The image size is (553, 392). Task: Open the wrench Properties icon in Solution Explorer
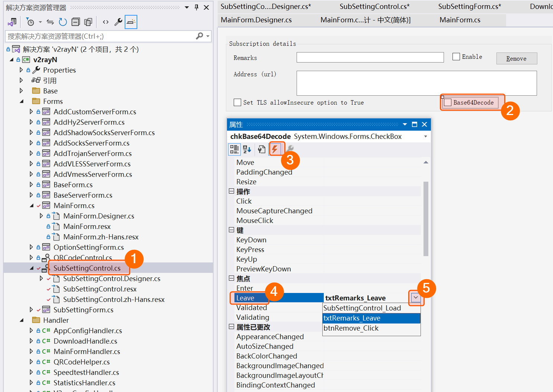118,22
